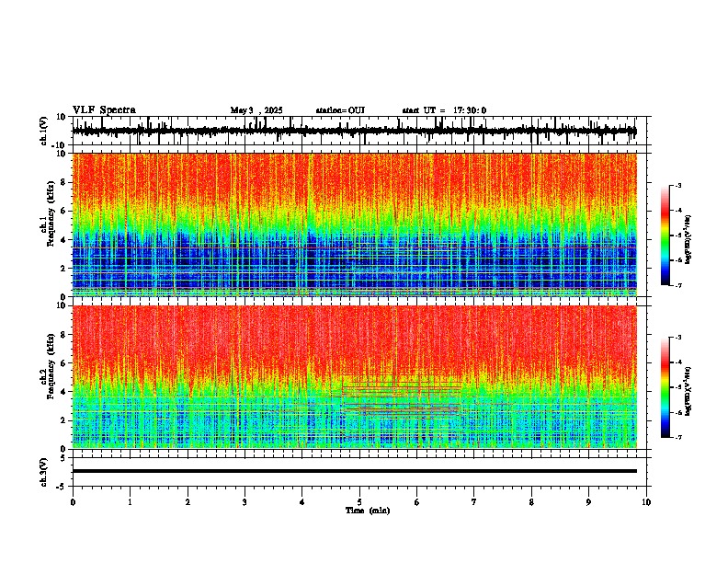Viewport: 728px width, 563px height.
Task: Click the "10" tick on the time axis
Action: point(646,502)
